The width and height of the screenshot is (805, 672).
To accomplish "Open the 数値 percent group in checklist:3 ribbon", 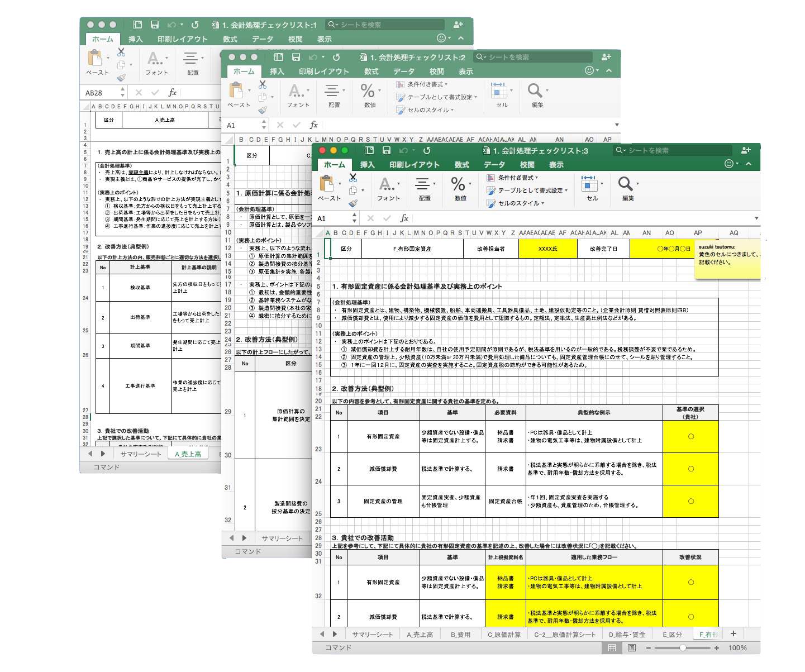I will (x=458, y=184).
